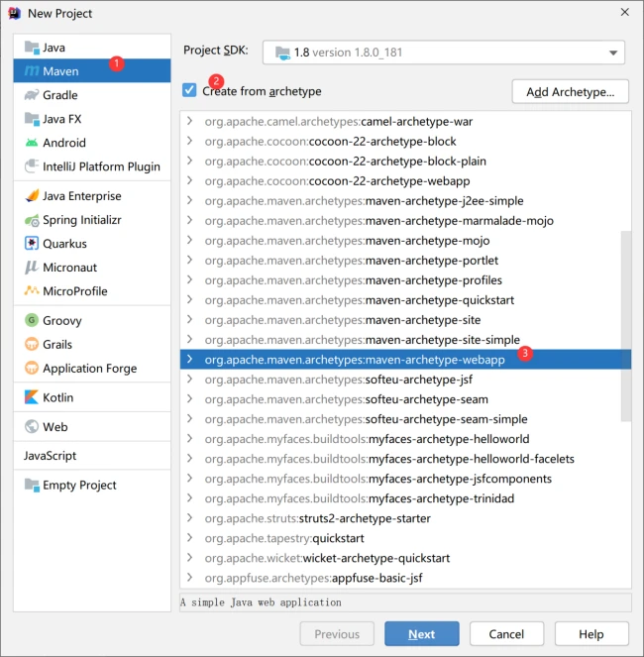Click the Help button
644x657 pixels.
tap(591, 634)
